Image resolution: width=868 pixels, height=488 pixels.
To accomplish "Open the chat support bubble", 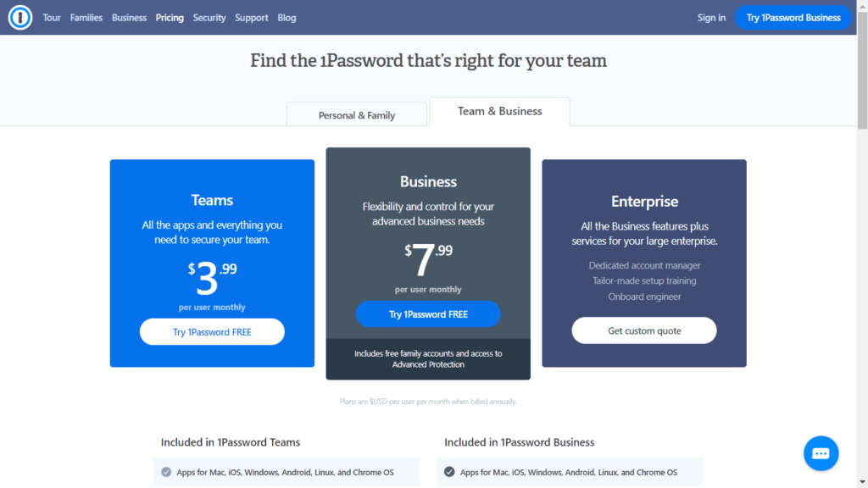I will pos(821,453).
